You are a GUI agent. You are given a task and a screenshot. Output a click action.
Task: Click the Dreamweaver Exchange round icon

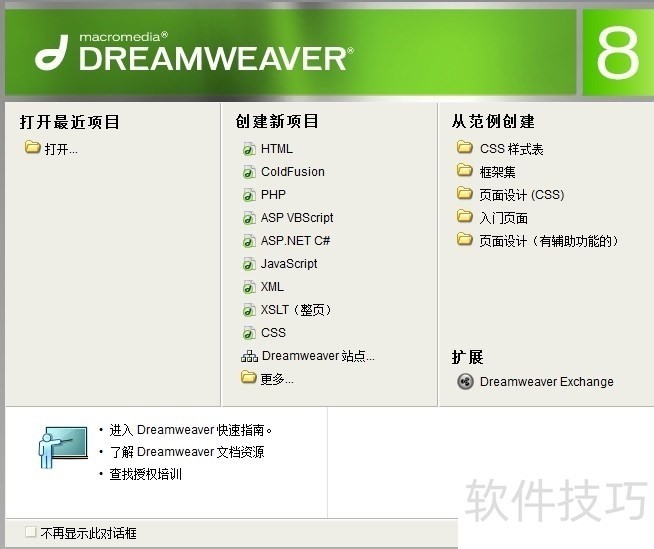465,381
